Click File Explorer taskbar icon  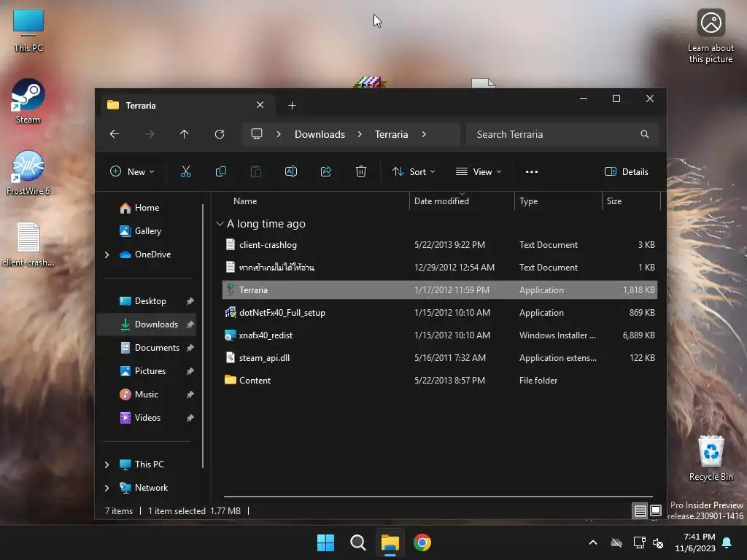tap(390, 542)
